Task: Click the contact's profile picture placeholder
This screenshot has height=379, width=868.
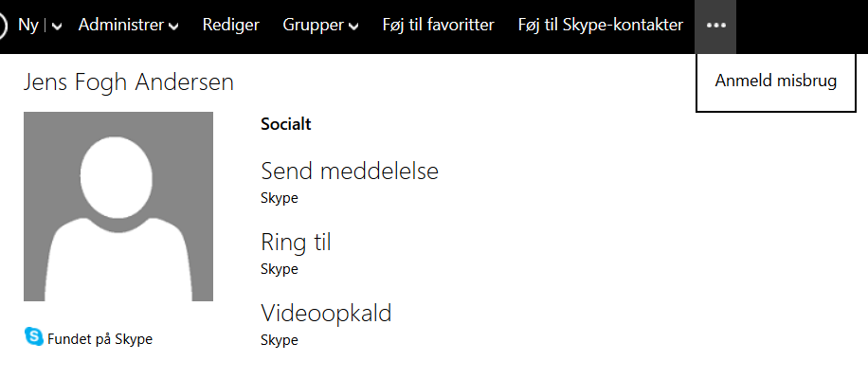Action: [x=118, y=207]
